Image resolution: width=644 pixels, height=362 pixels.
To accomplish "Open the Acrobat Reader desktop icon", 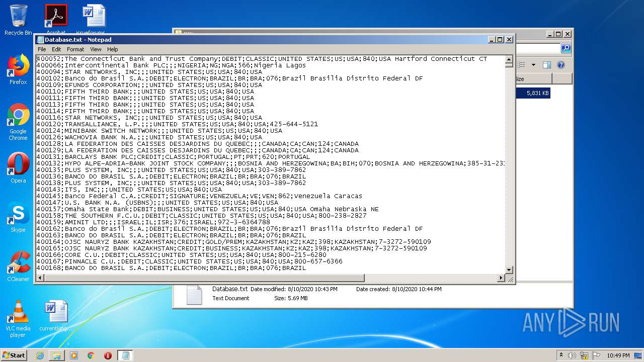I will 56,20.
